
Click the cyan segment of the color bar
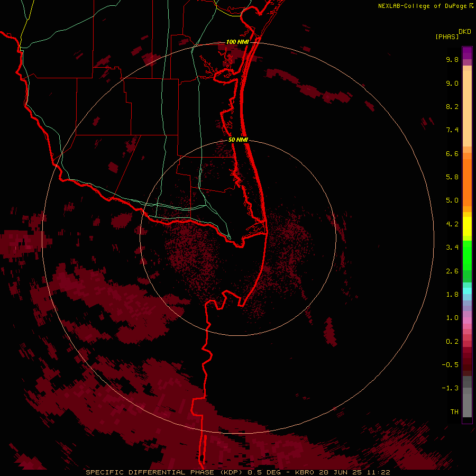point(467,291)
